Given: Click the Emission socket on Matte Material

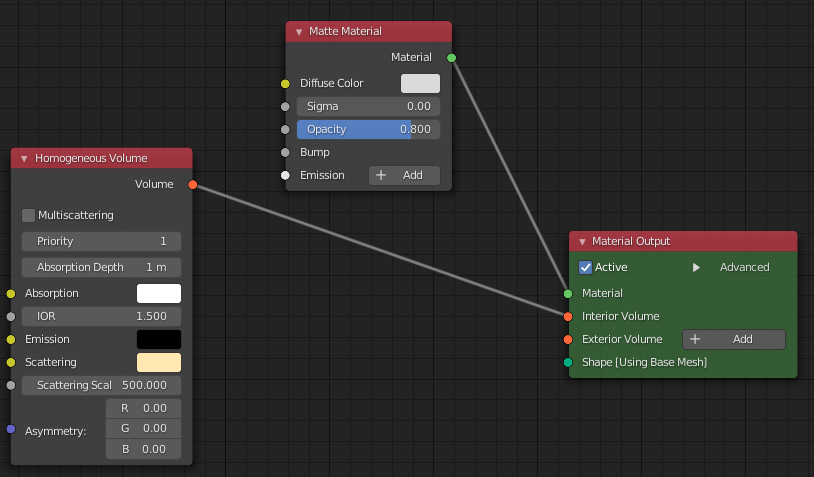Looking at the screenshot, I should 285,175.
